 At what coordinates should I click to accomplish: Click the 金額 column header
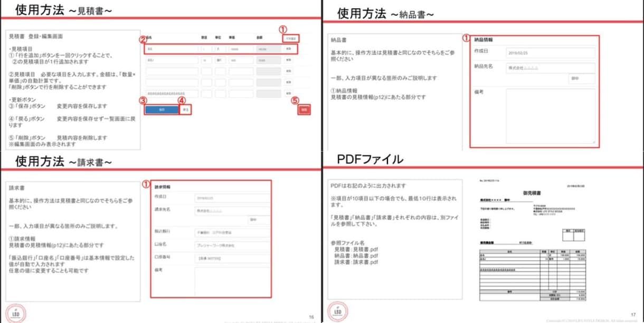tap(260, 38)
